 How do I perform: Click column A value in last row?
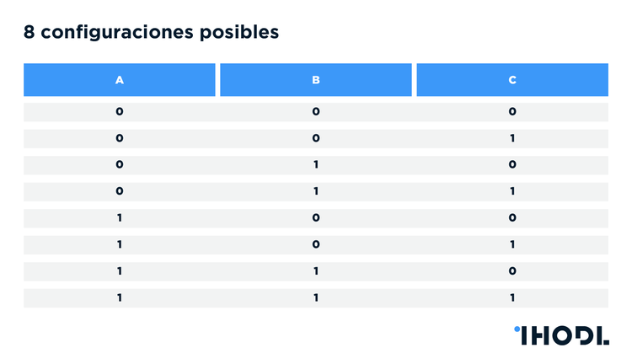[120, 297]
